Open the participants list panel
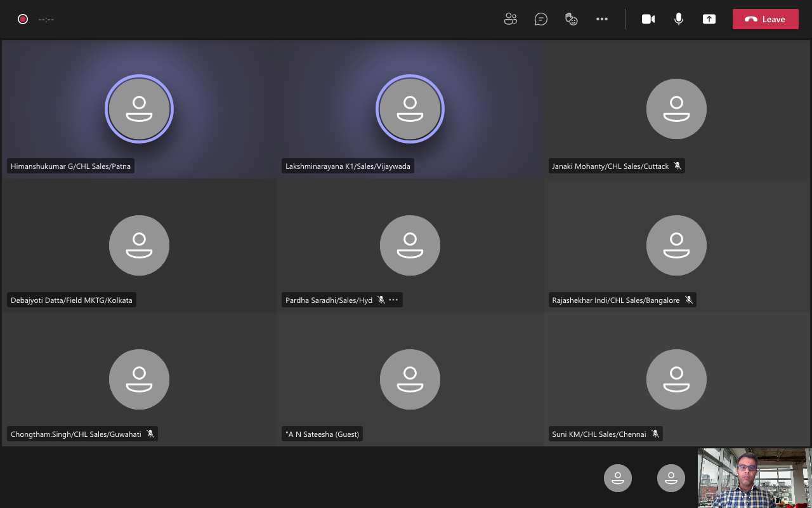The height and width of the screenshot is (508, 812). (511, 19)
